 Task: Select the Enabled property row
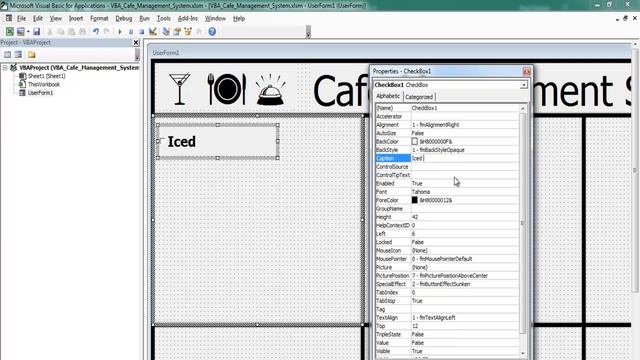tap(447, 183)
